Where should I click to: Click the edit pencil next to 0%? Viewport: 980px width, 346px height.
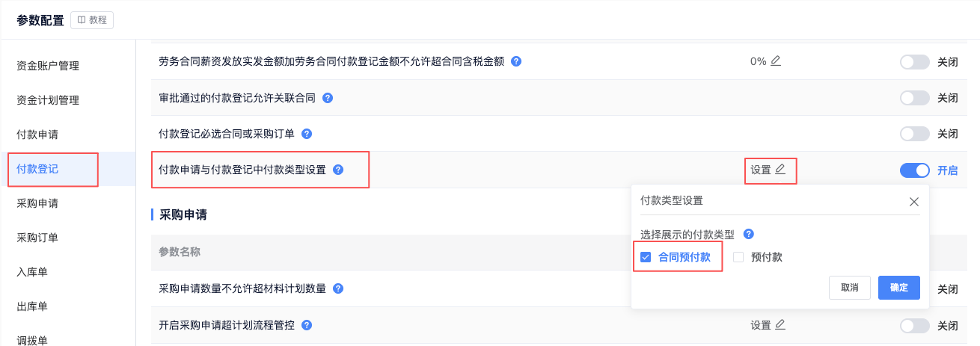tap(776, 61)
